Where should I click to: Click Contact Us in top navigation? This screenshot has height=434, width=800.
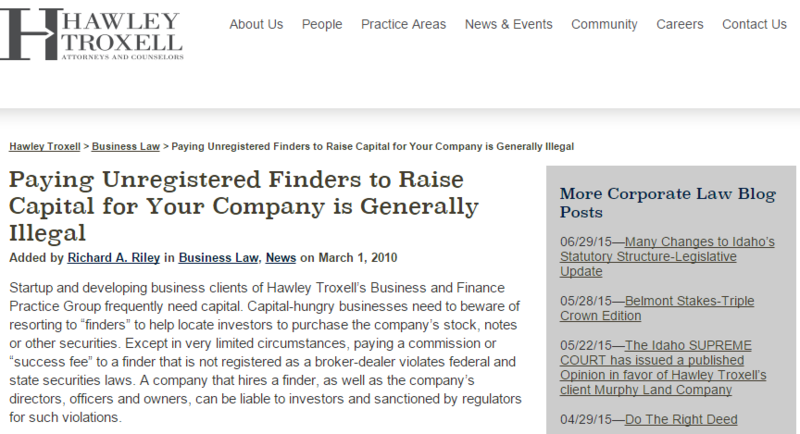click(754, 25)
